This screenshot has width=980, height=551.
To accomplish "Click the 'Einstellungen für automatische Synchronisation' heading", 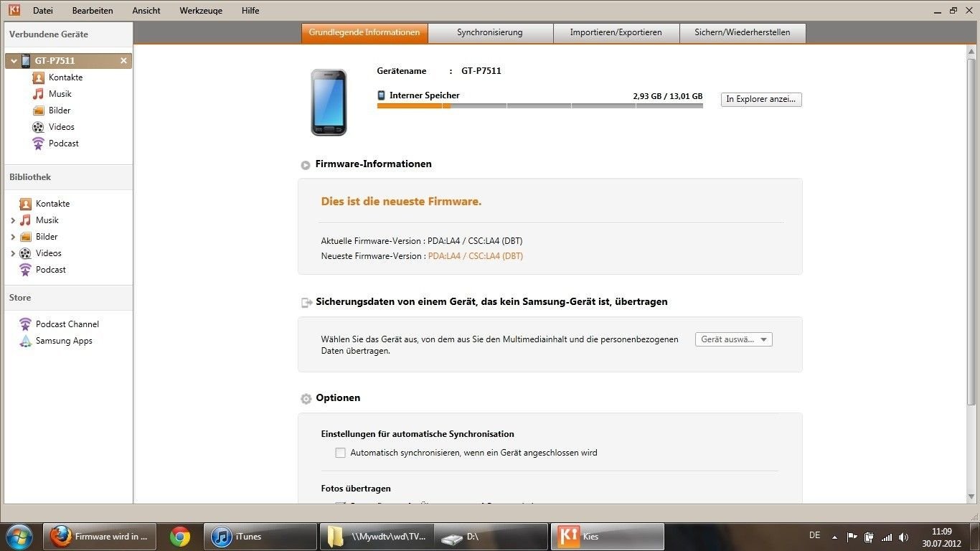I will (418, 434).
